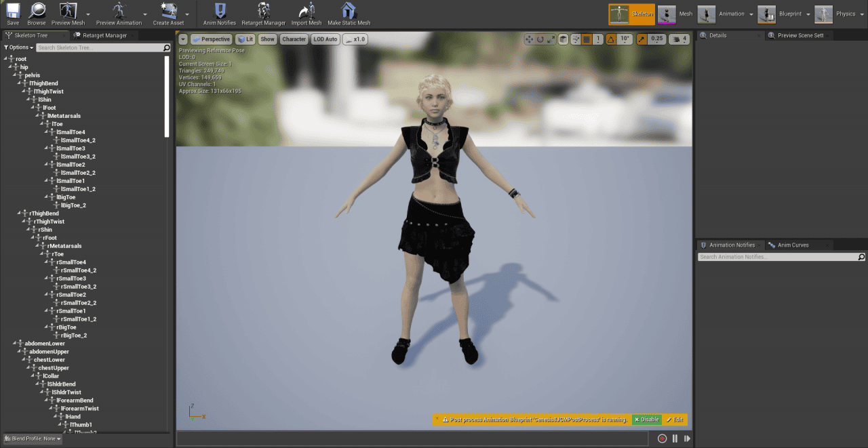Select the Rotate tool in the viewport
Screen dimensions: 868x448
click(x=540, y=39)
